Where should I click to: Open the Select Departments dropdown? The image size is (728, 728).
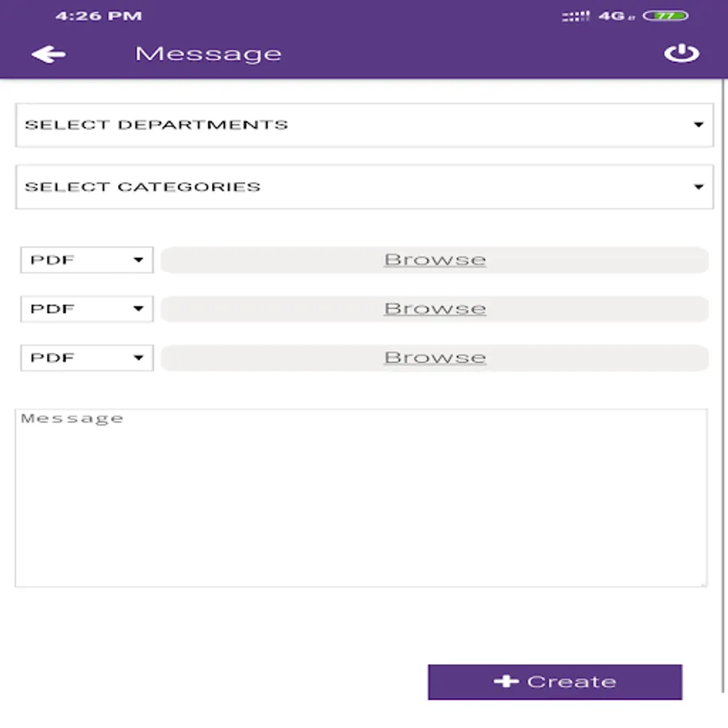[x=364, y=125]
